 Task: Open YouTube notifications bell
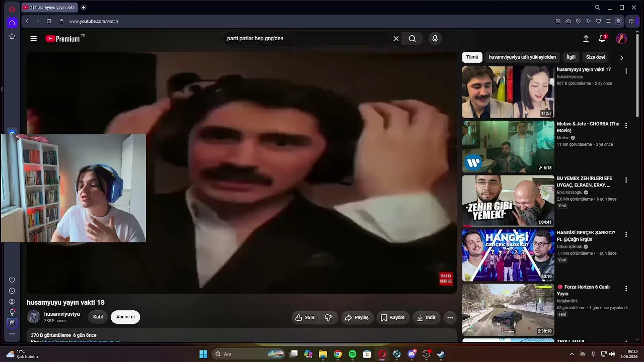click(602, 39)
